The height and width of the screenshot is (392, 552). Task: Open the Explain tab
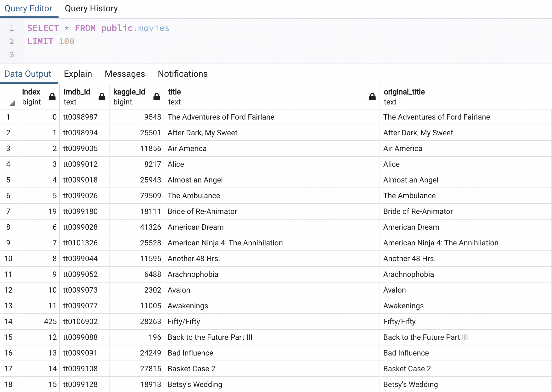[x=78, y=74]
